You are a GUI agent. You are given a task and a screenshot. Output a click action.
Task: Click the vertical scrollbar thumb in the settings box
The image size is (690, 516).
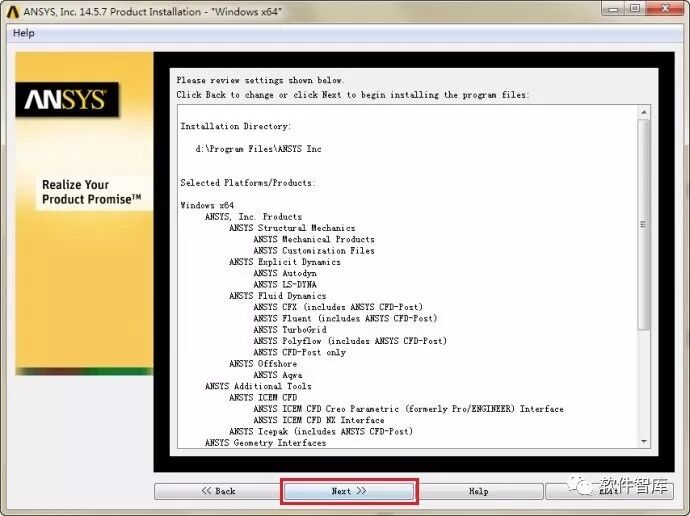[644, 224]
